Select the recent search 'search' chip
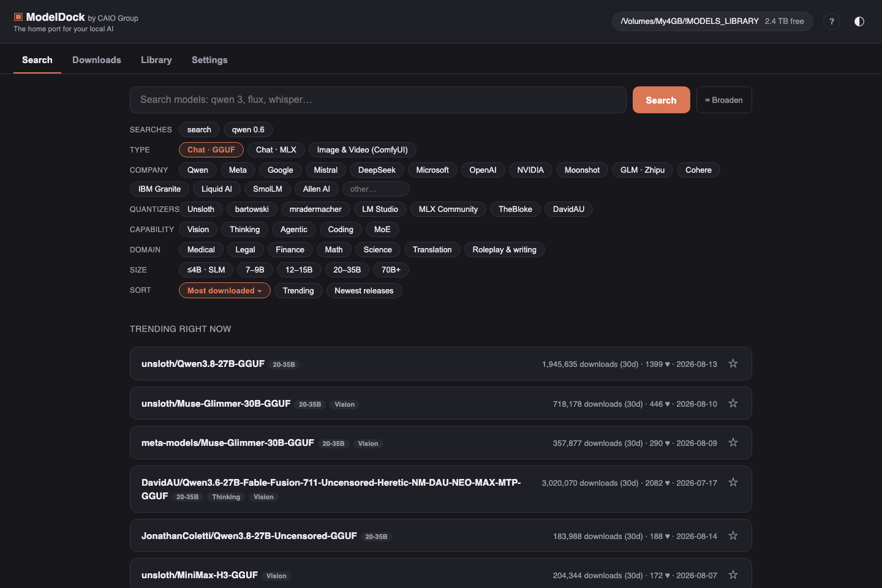Image resolution: width=882 pixels, height=588 pixels. pos(199,130)
